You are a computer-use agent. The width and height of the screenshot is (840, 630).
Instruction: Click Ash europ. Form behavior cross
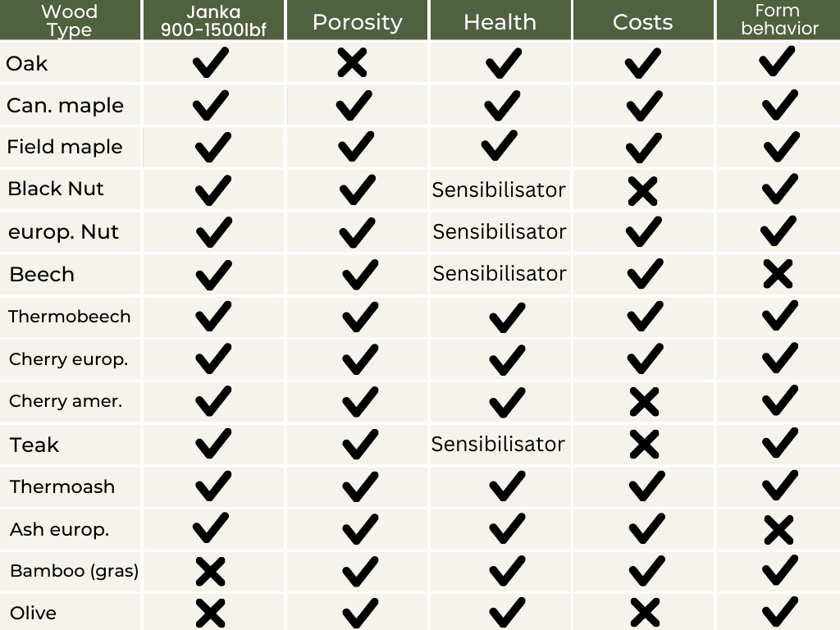point(778,530)
